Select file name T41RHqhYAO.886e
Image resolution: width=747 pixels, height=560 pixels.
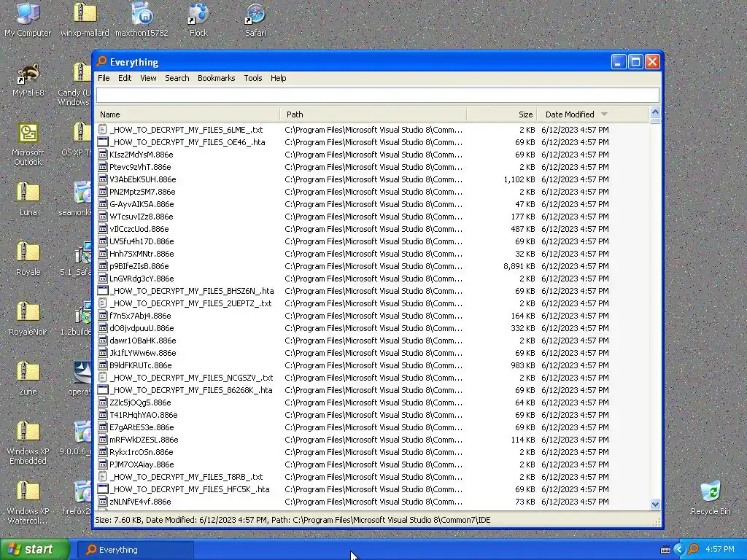pyautogui.click(x=144, y=415)
